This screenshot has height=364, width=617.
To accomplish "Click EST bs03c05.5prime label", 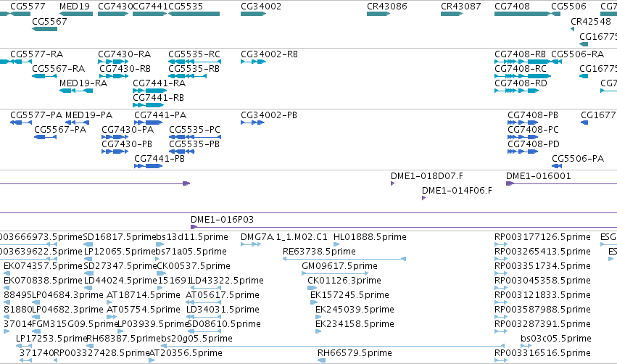I will [x=555, y=339].
